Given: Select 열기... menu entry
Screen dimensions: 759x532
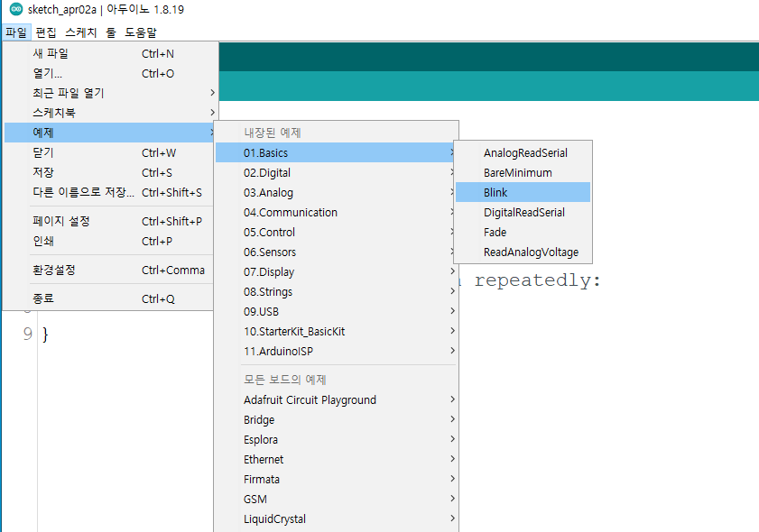Looking at the screenshot, I should tap(110, 74).
